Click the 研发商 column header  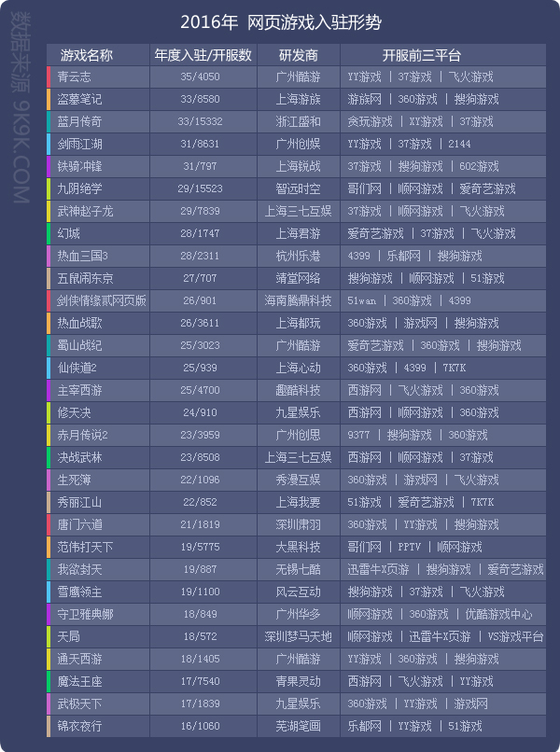click(x=298, y=56)
